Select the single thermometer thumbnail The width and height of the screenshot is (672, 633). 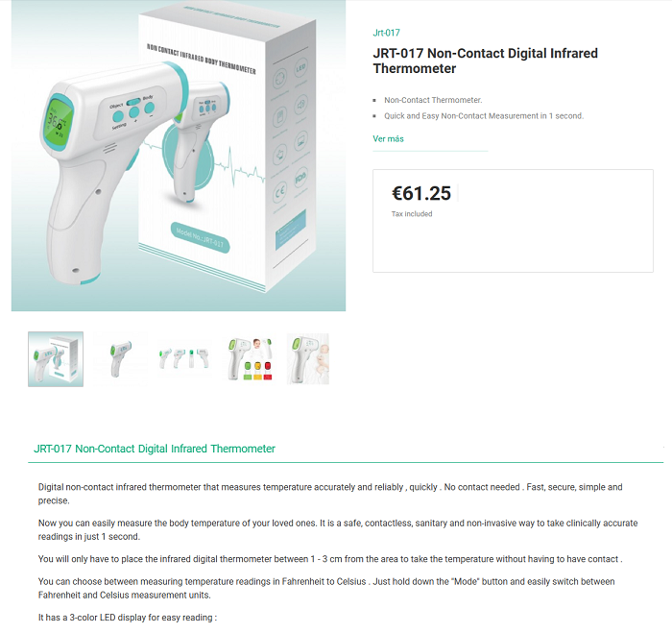click(120, 359)
